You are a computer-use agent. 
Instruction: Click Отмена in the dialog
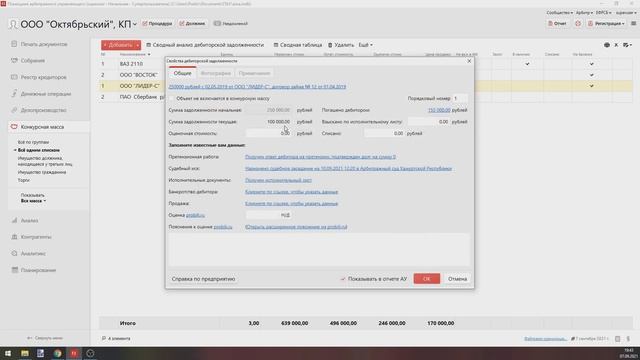pyautogui.click(x=457, y=279)
